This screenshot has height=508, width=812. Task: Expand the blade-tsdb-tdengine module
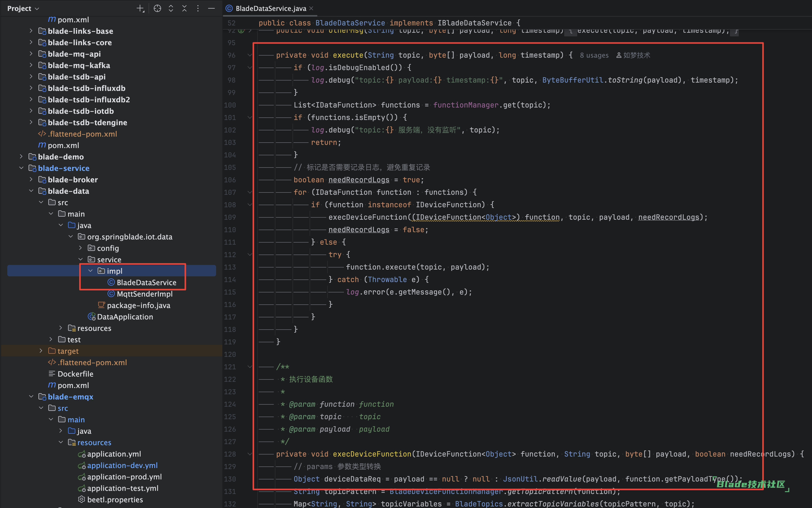31,122
